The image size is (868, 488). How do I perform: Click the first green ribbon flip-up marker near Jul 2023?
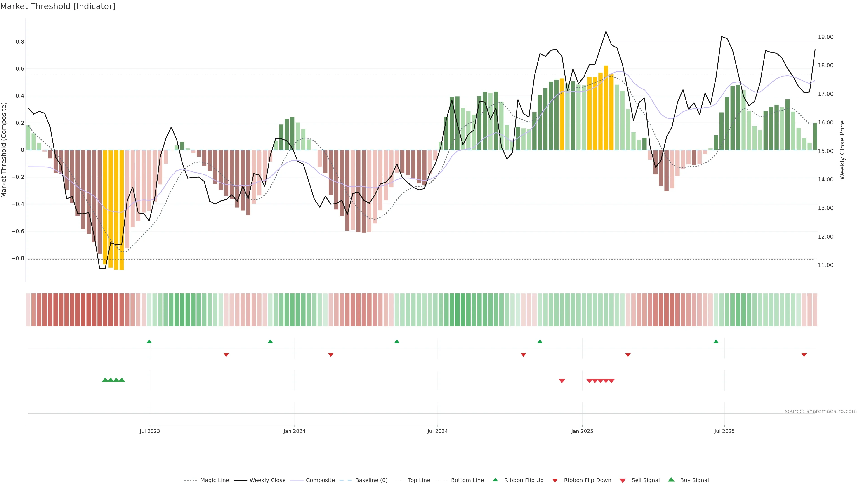tap(149, 342)
